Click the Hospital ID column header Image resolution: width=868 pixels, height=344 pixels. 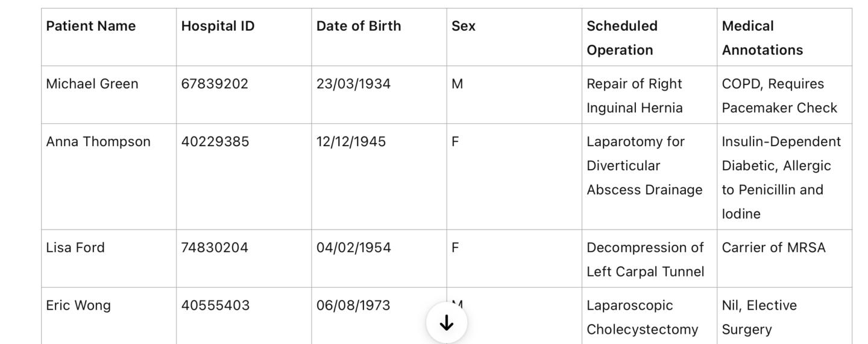click(x=218, y=26)
